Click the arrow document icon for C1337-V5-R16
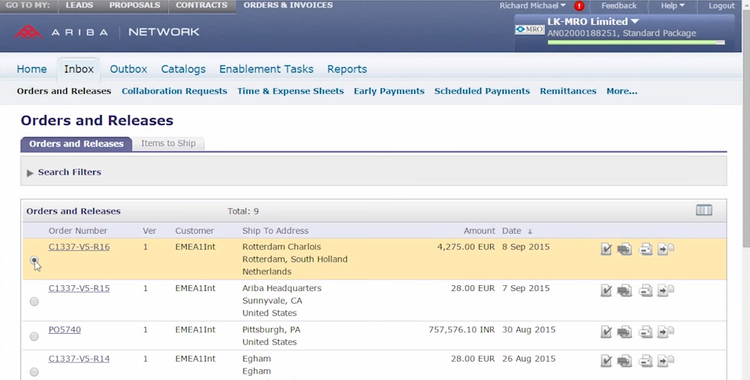This screenshot has width=750, height=380. click(x=665, y=249)
